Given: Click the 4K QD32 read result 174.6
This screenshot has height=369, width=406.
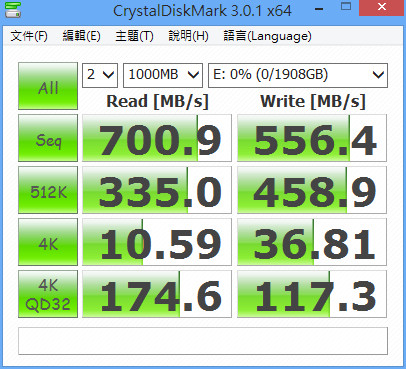Looking at the screenshot, I should click(157, 294).
